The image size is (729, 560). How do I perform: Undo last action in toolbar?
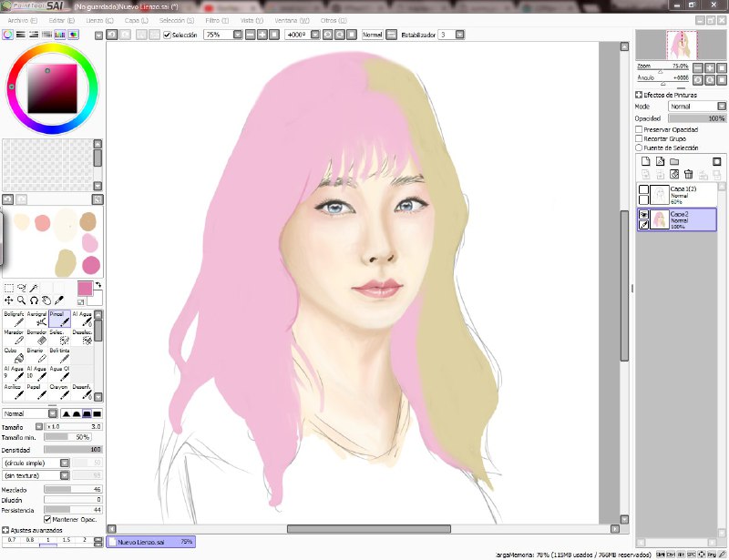click(x=112, y=35)
